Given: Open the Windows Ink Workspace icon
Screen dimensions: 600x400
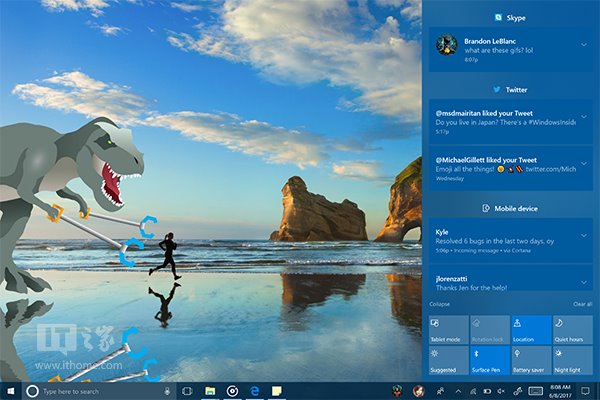Looking at the screenshot, I should 518,391.
